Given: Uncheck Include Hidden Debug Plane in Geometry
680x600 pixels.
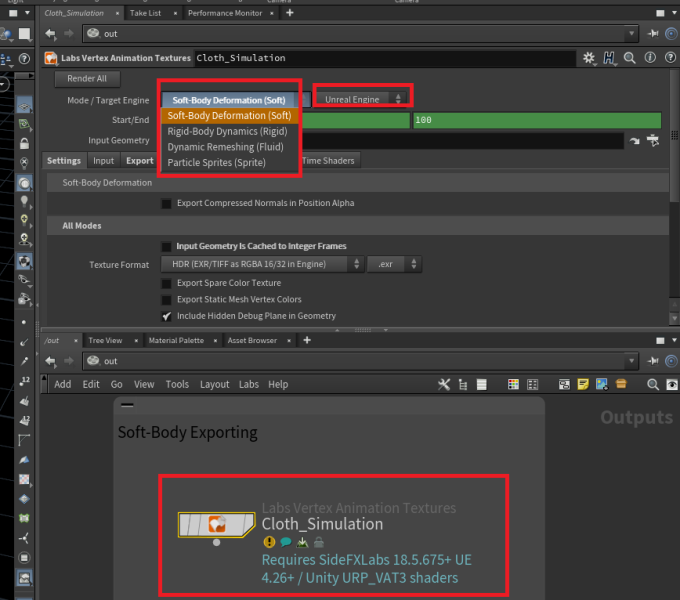Looking at the screenshot, I should 167,315.
